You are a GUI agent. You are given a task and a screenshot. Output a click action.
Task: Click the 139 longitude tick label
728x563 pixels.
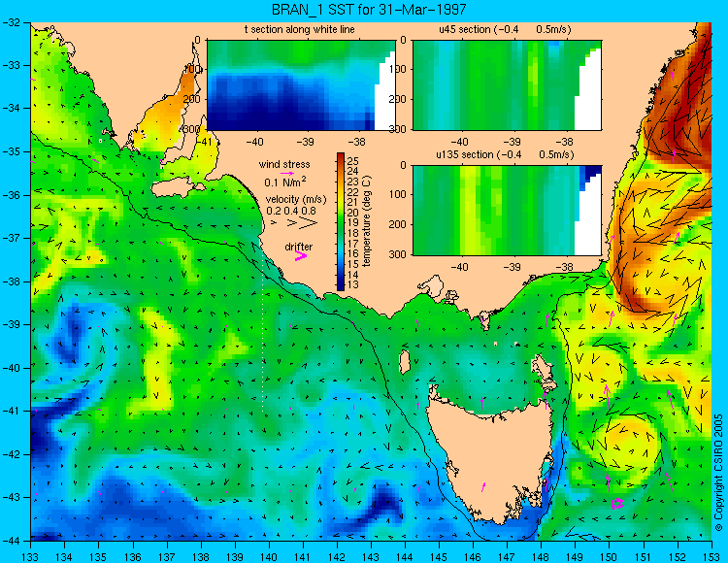tap(235, 557)
